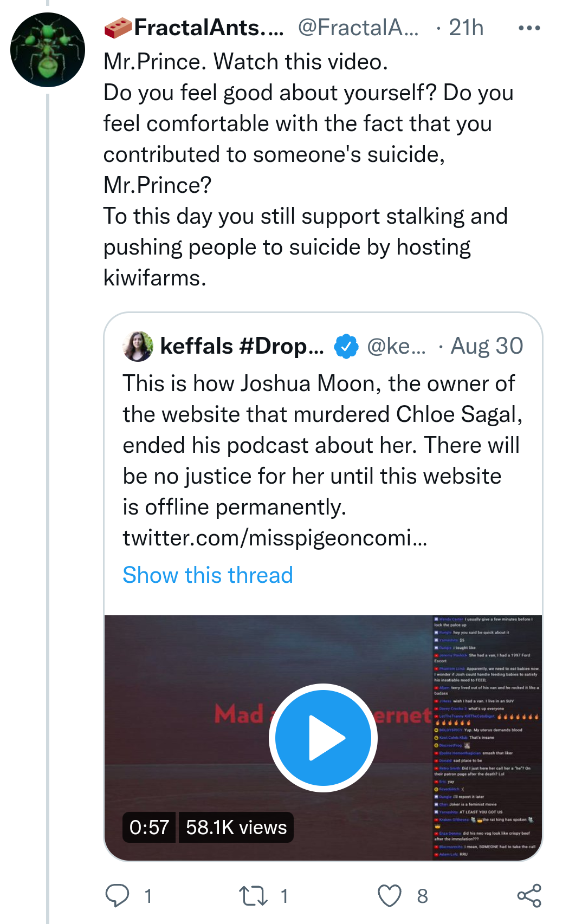This screenshot has width=569, height=924.
Task: Click the reply speech bubble icon
Action: (x=117, y=895)
